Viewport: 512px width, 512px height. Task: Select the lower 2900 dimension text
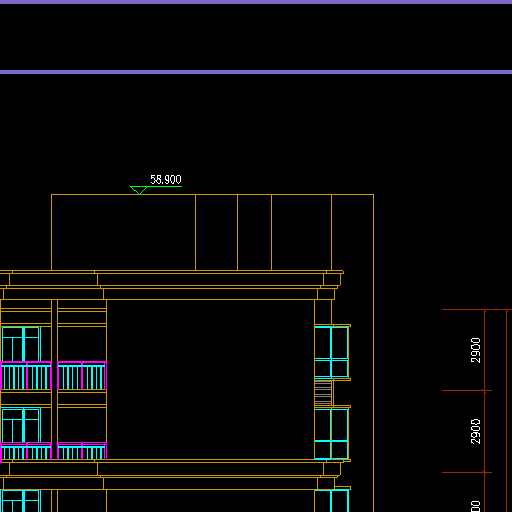pyautogui.click(x=476, y=431)
